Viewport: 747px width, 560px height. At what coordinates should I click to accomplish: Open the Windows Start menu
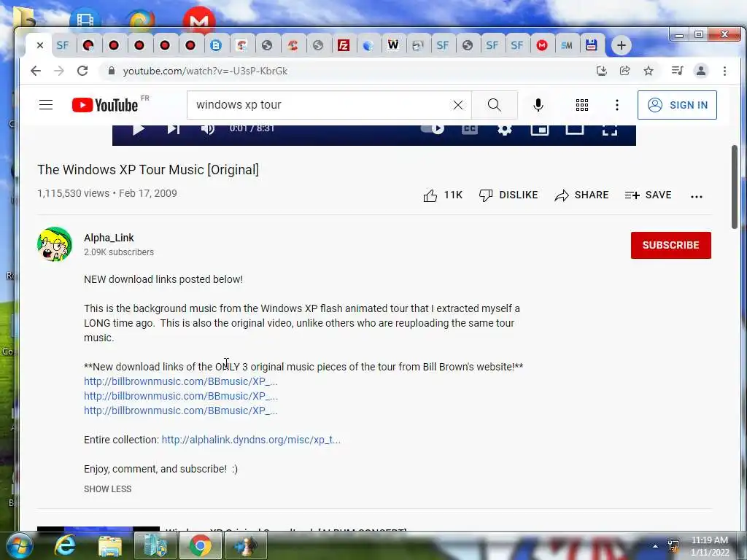(19, 545)
